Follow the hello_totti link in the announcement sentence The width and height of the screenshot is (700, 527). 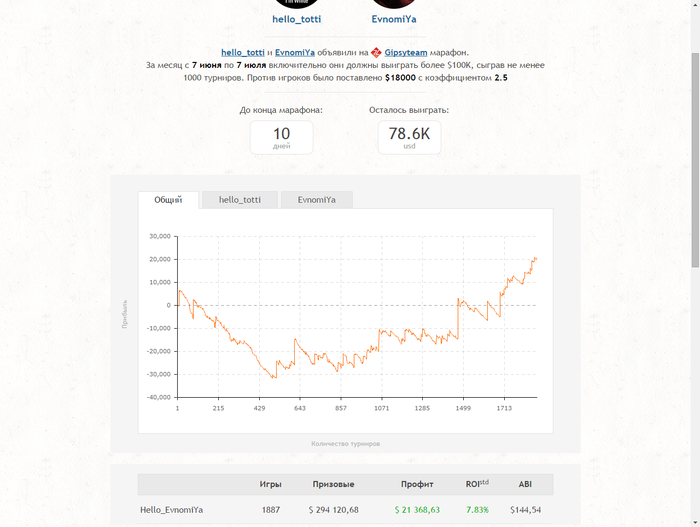[243, 52]
